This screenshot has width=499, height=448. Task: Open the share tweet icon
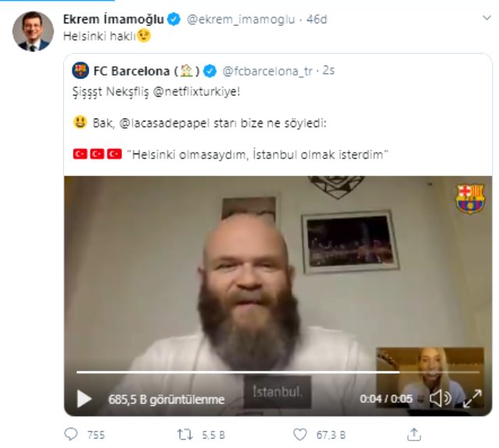(414, 434)
